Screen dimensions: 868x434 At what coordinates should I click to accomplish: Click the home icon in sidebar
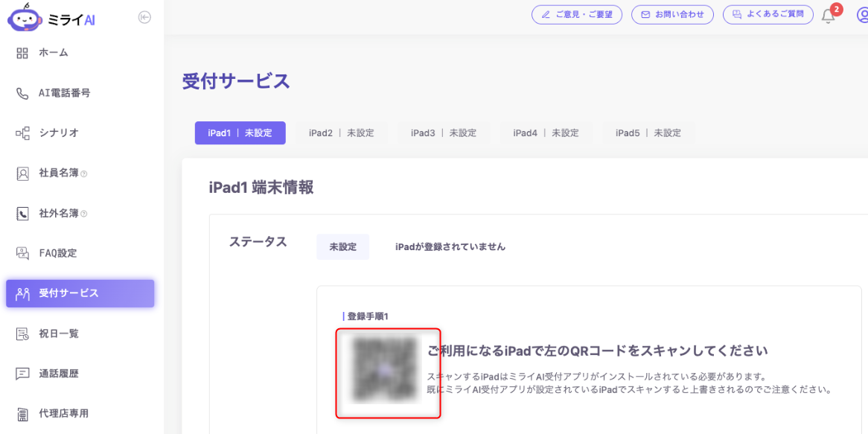point(22,53)
